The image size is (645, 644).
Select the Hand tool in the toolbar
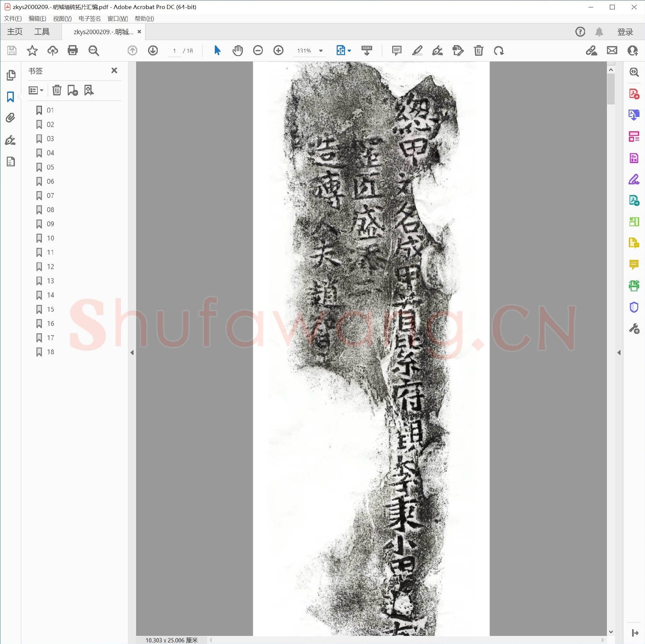[x=237, y=51]
